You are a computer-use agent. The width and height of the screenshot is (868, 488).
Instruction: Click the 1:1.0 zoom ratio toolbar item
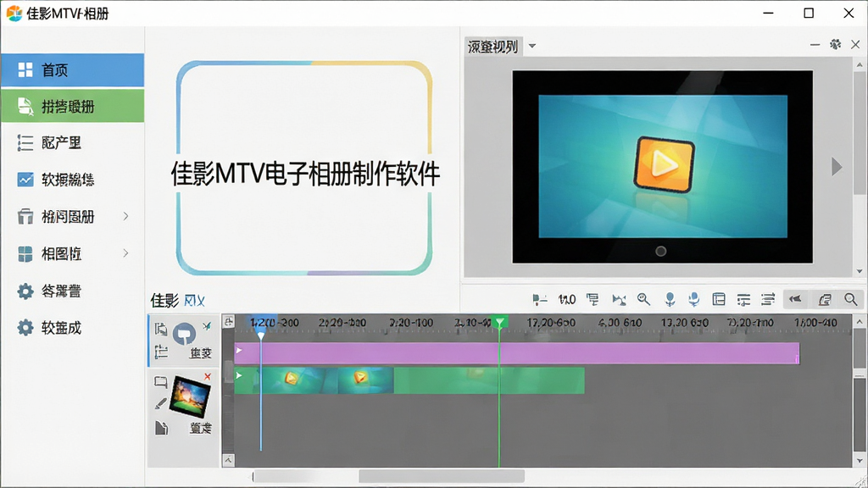point(567,300)
